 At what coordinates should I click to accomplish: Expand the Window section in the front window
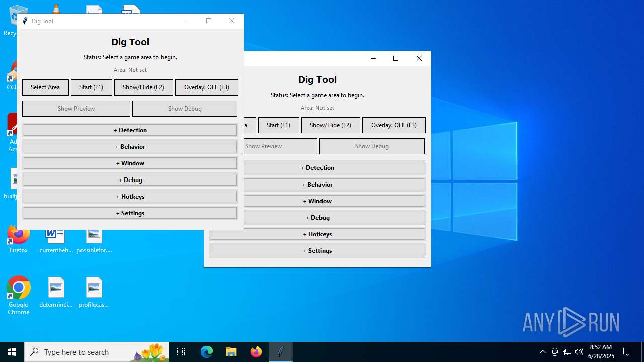(130, 163)
